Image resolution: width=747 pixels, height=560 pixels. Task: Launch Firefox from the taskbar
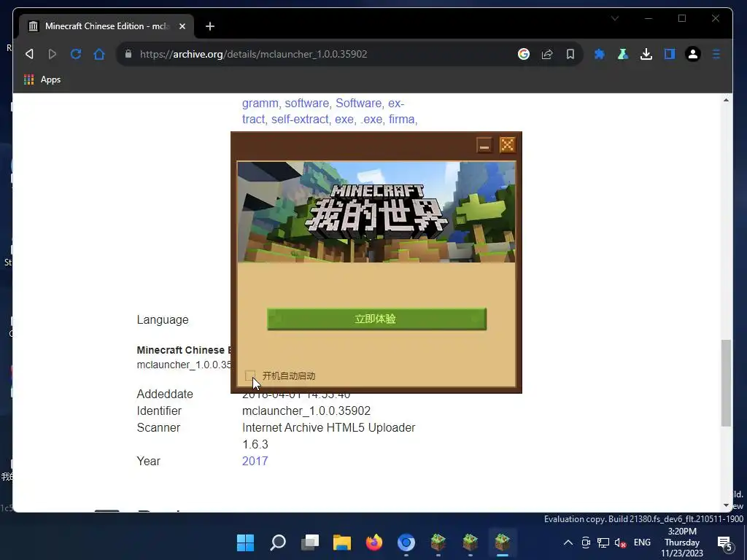374,542
